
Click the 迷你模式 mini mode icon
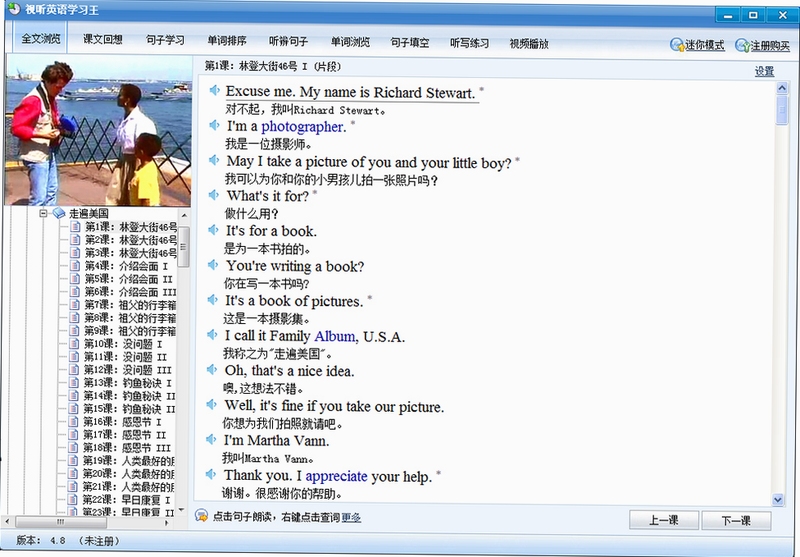(677, 45)
